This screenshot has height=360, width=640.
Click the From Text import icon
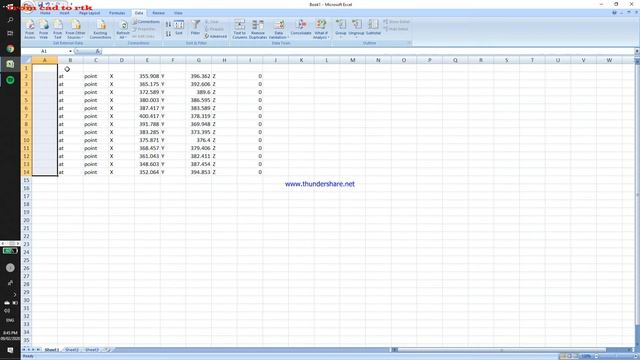coord(58,29)
